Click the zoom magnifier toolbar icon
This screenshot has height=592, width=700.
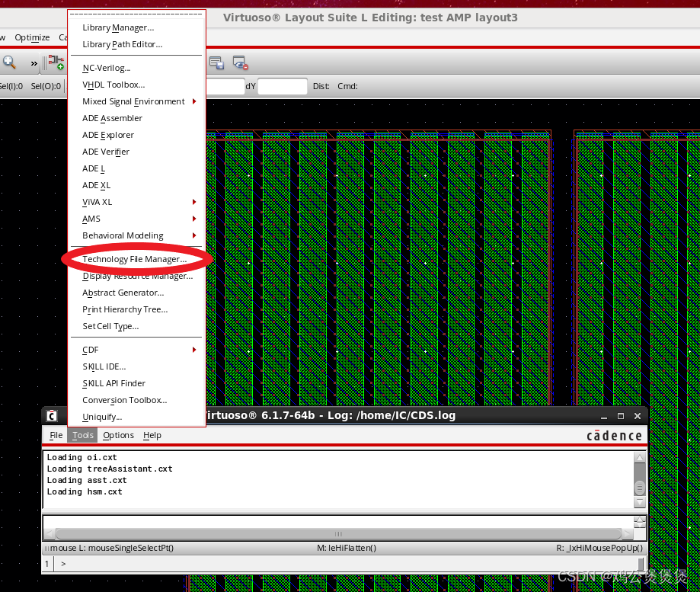pos(9,62)
